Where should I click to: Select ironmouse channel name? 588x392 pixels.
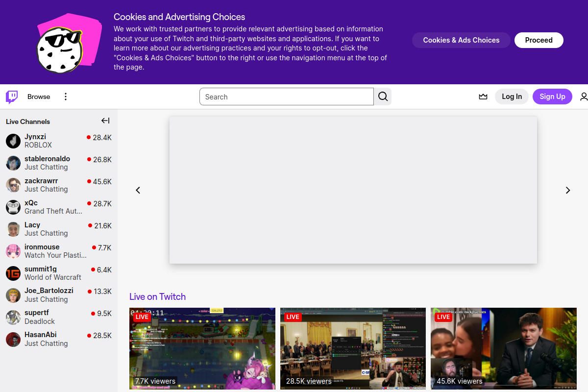[42, 247]
